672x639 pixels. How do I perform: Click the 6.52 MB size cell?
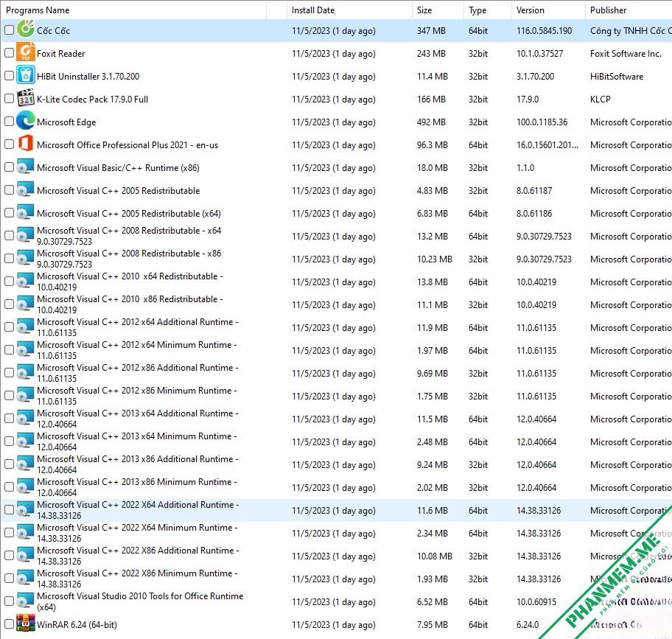coord(432,602)
